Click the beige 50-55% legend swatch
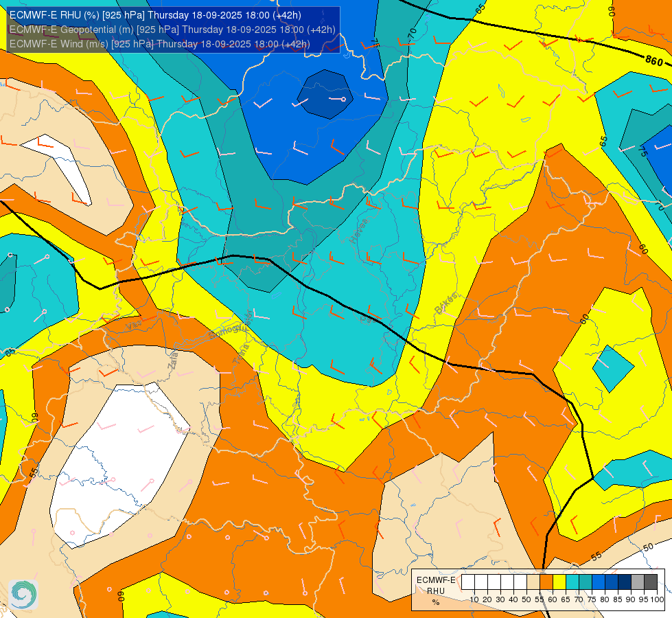 (x=533, y=582)
